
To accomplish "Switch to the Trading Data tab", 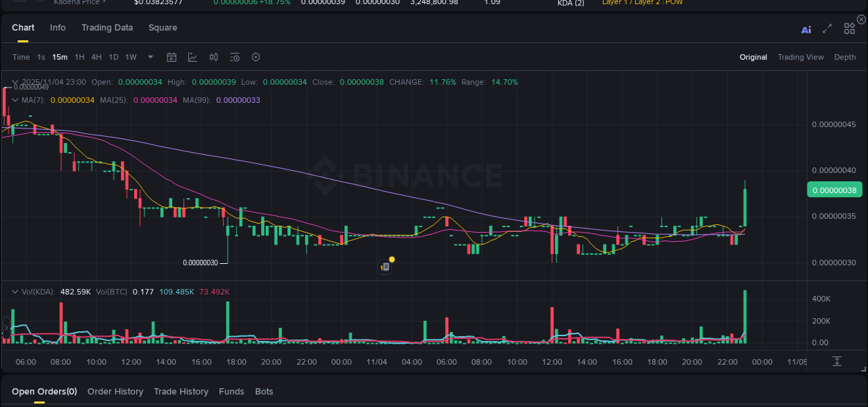I will (107, 28).
